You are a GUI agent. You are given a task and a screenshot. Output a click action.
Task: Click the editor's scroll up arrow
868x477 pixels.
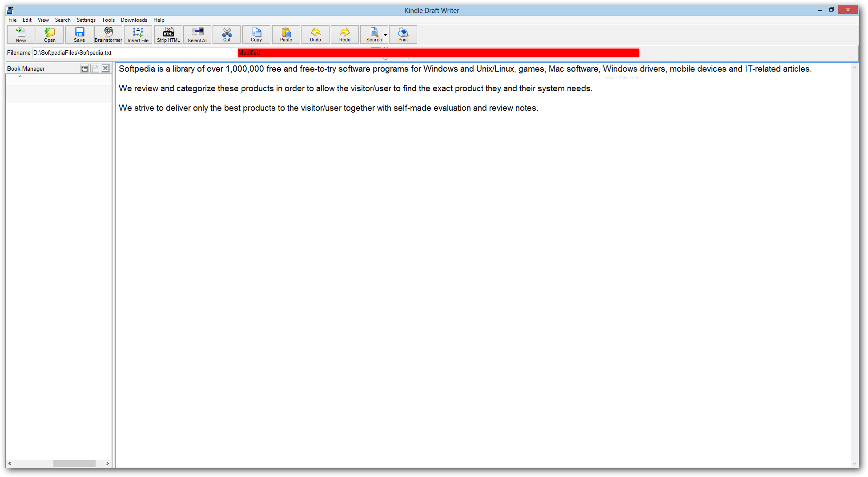[854, 67]
